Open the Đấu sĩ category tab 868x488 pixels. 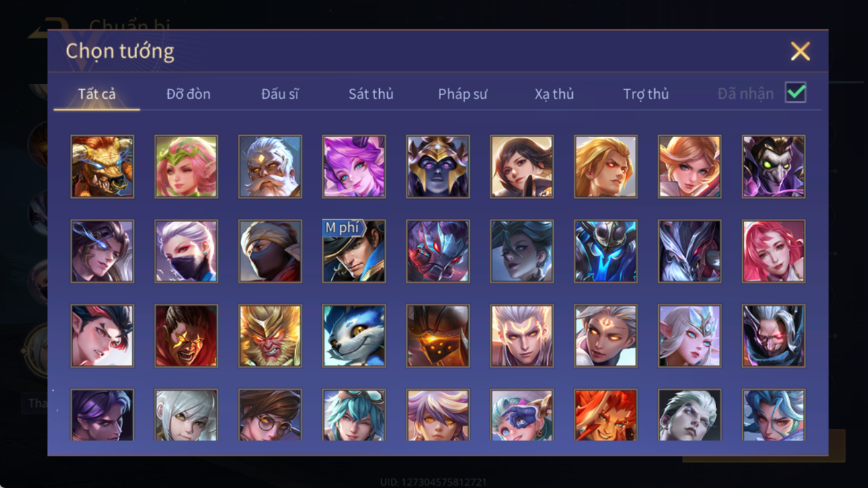[280, 94]
